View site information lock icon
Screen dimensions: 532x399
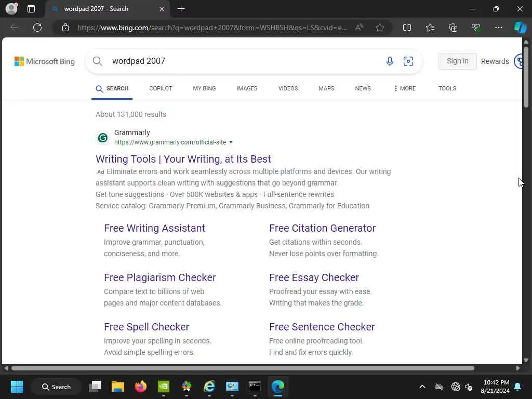pos(65,28)
